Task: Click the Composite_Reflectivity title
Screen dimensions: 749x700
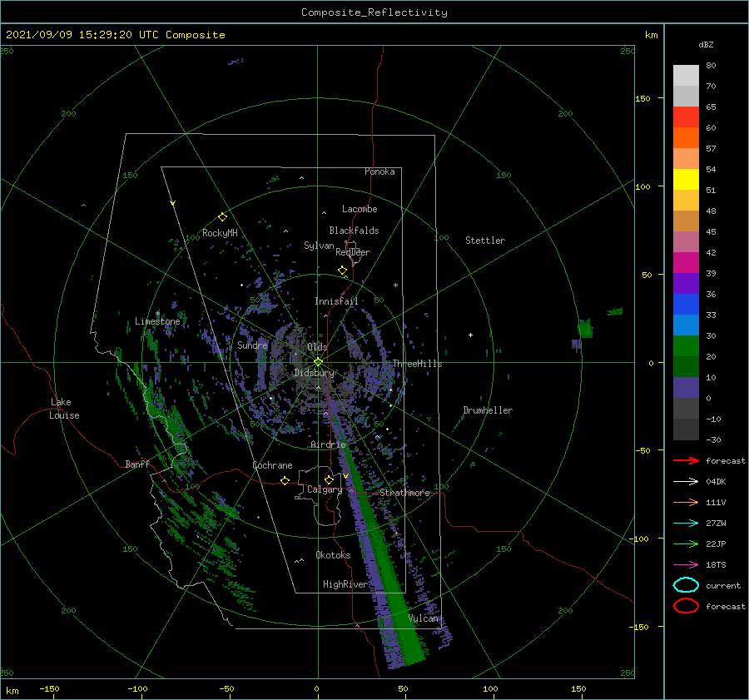Action: coord(374,12)
